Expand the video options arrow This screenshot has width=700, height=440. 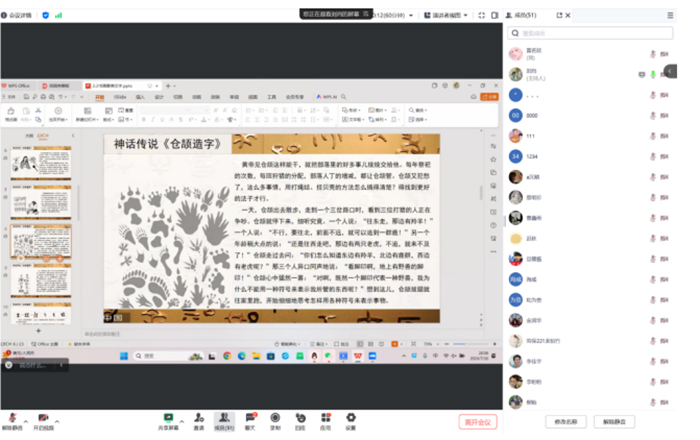tap(57, 421)
